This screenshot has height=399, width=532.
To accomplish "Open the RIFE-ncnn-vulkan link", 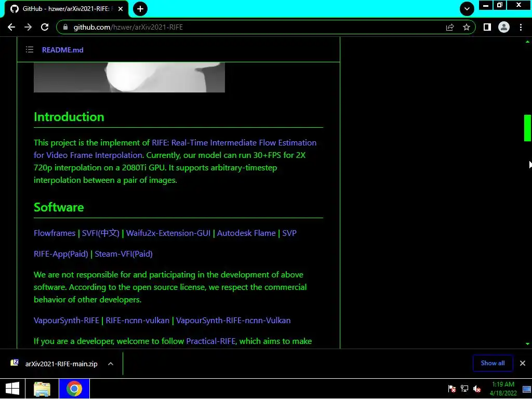I will (x=137, y=321).
